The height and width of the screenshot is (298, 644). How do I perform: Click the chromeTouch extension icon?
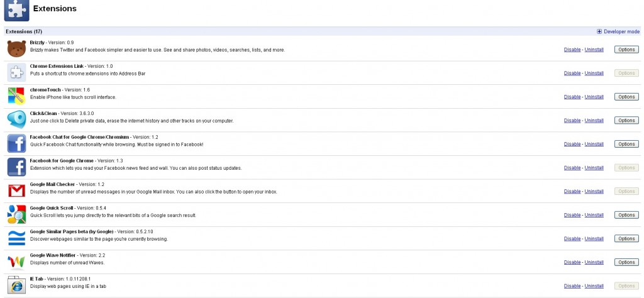pyautogui.click(x=16, y=96)
